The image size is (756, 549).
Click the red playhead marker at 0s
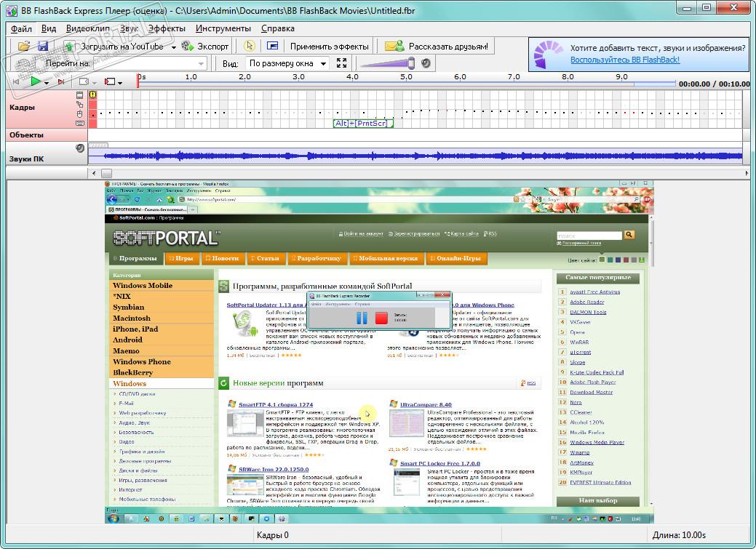point(138,81)
